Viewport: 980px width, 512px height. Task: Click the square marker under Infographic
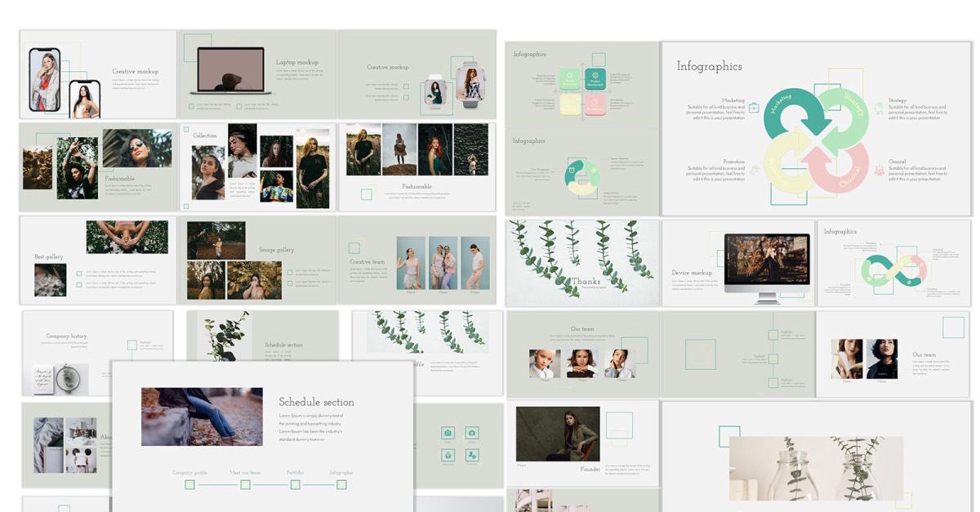(341, 484)
